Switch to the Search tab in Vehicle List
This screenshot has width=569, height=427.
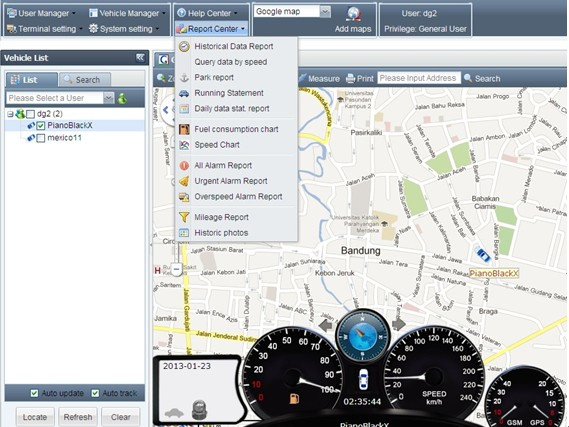85,80
